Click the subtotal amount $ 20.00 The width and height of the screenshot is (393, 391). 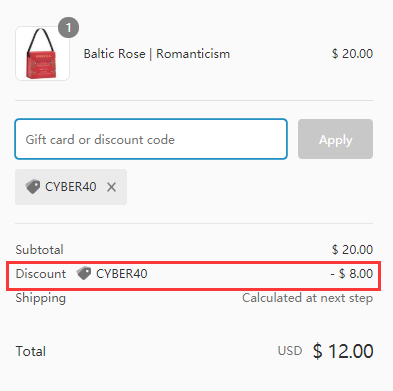[x=352, y=250]
